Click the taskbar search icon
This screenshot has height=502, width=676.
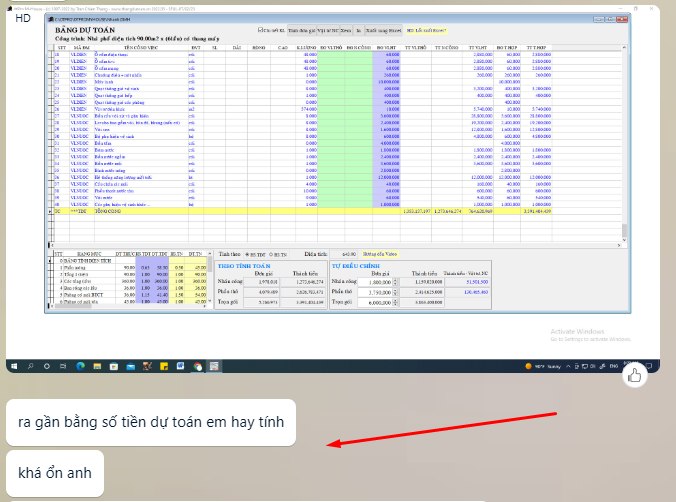click(31, 367)
